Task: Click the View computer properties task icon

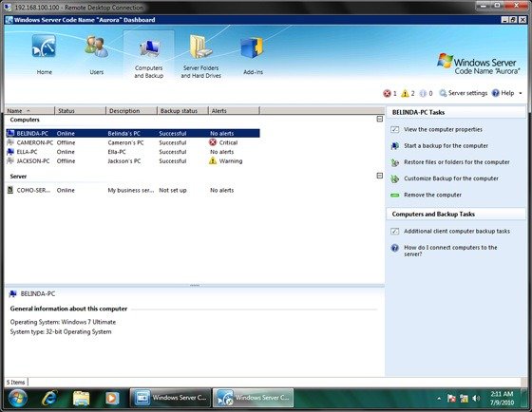Action: tap(395, 129)
